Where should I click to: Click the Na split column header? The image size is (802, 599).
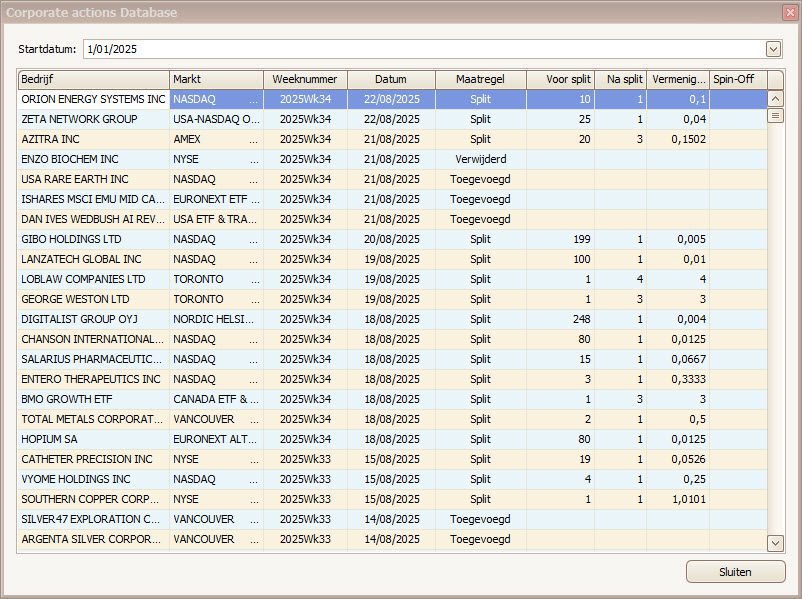(621, 79)
